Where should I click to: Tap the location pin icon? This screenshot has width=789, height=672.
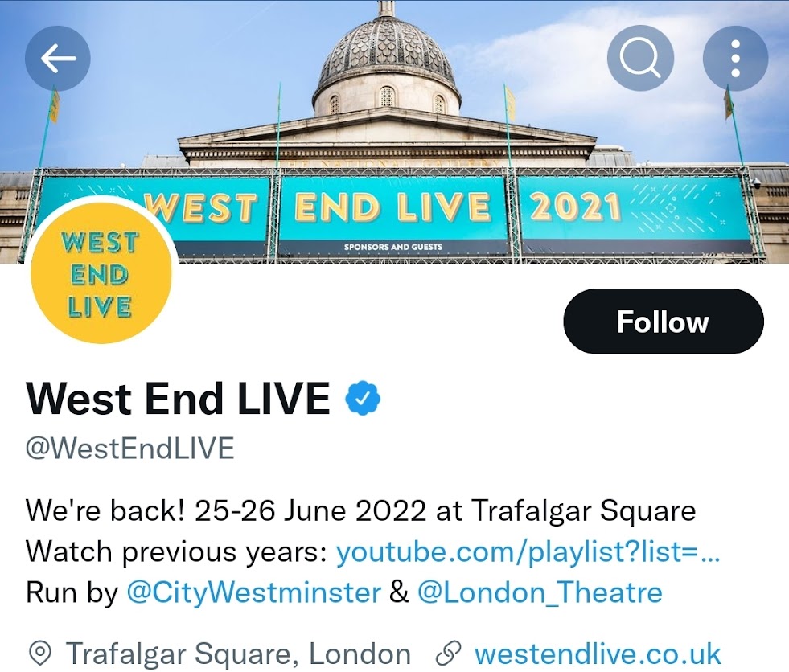point(39,654)
